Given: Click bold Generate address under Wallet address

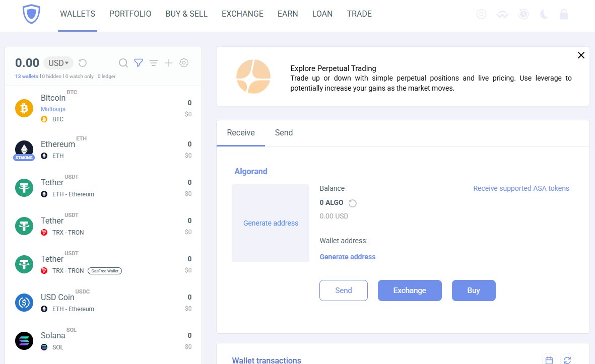Looking at the screenshot, I should [x=347, y=257].
